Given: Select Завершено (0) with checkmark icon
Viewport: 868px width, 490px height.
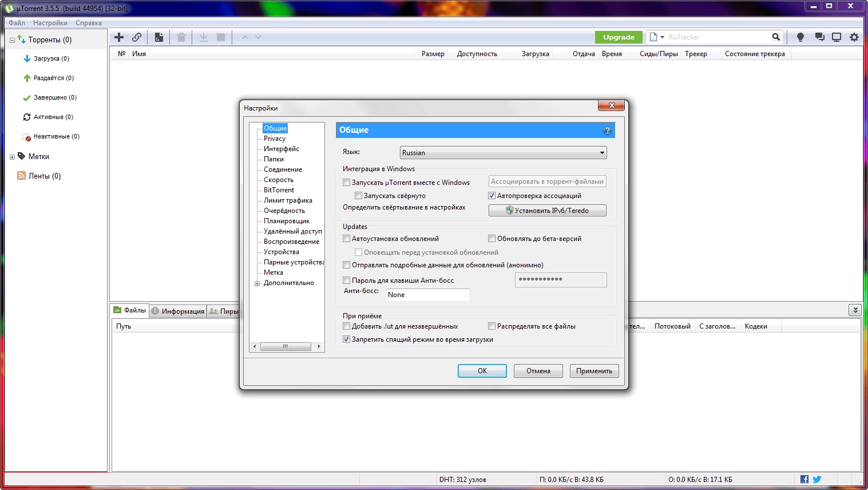Looking at the screenshot, I should click(x=49, y=97).
